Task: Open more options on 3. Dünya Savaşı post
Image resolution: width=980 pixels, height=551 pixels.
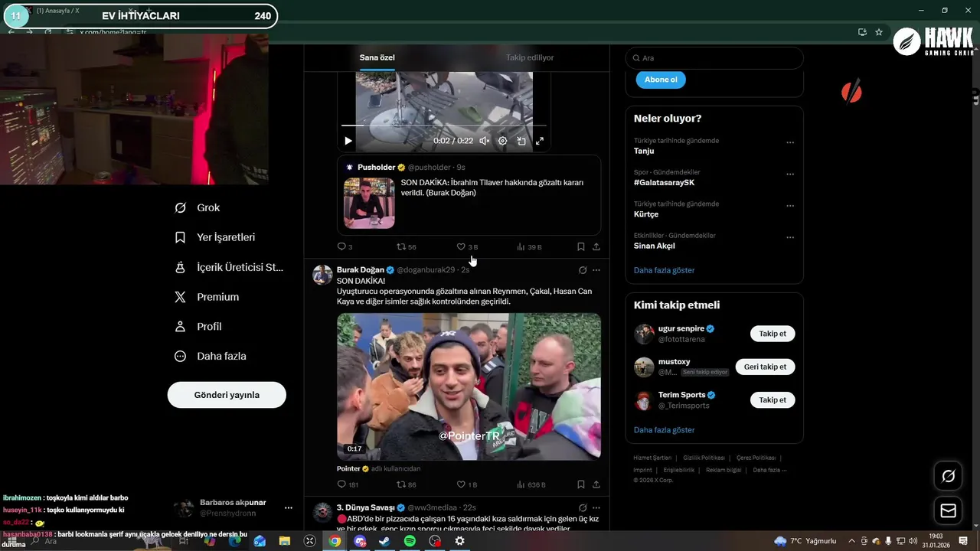Action: (x=596, y=507)
